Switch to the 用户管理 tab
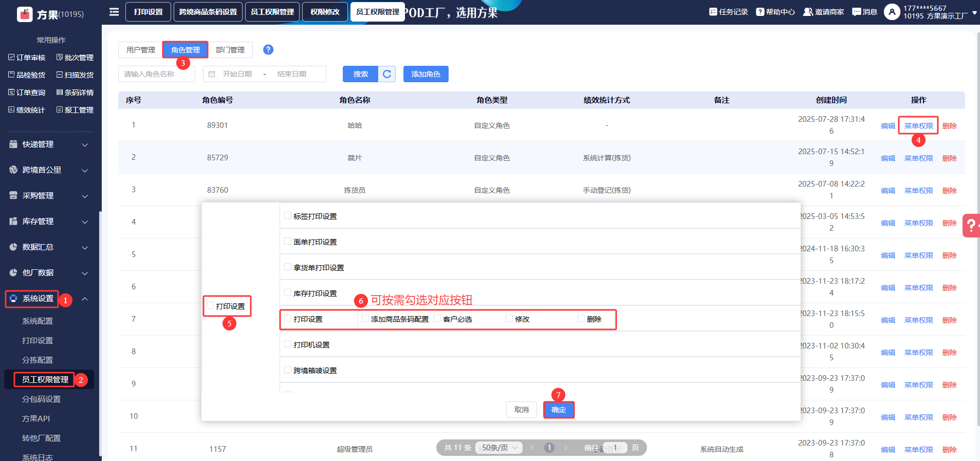Image resolution: width=980 pixels, height=461 pixels. (x=140, y=50)
